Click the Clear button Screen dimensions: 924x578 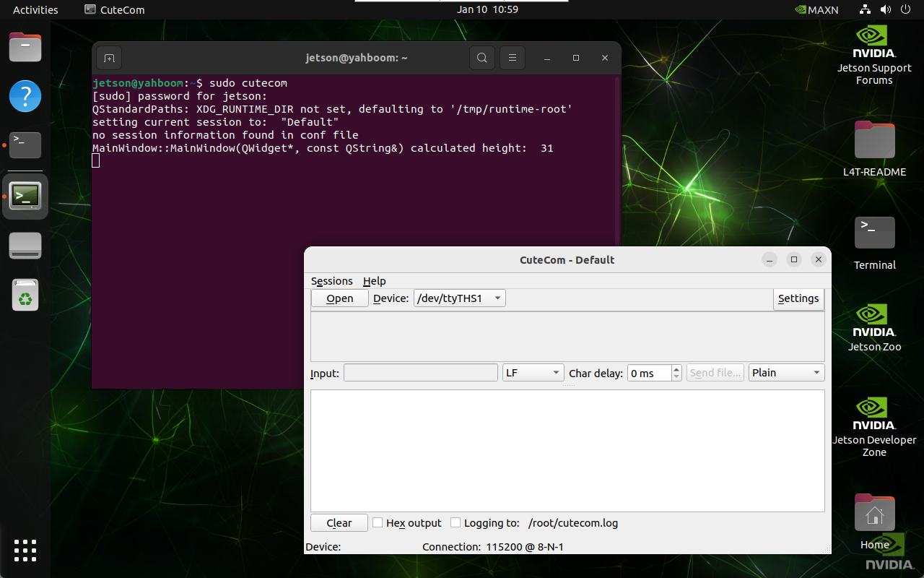pos(339,523)
